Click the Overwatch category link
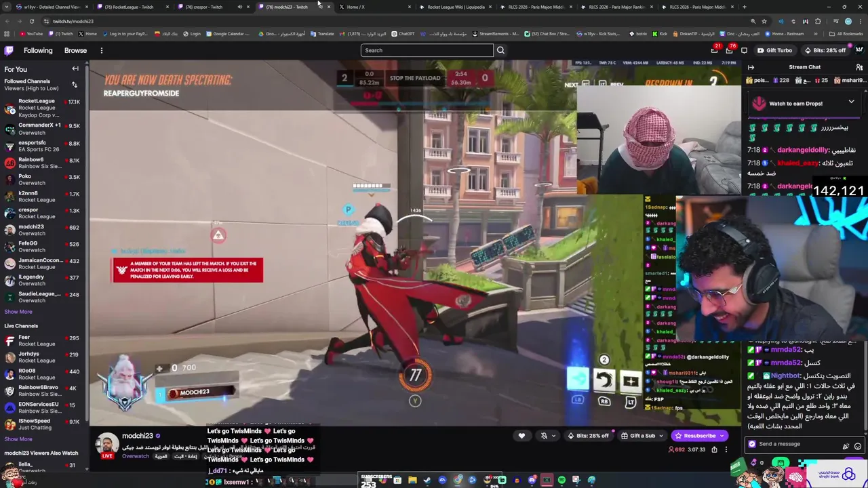Viewport: 868px width, 488px height. click(136, 456)
